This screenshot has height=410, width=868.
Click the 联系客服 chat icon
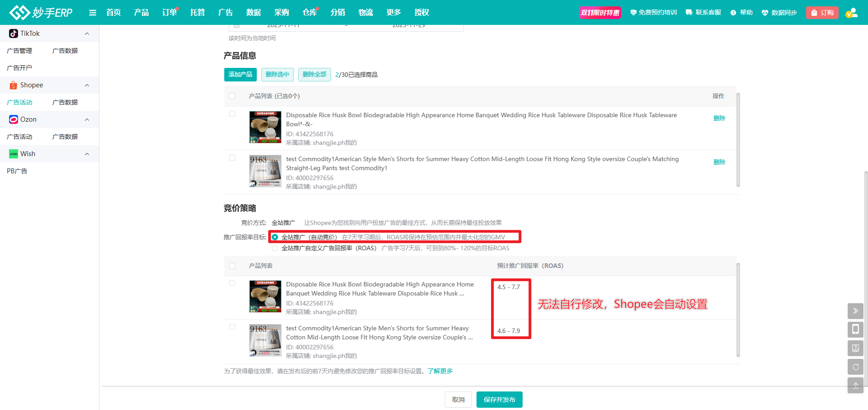click(689, 13)
